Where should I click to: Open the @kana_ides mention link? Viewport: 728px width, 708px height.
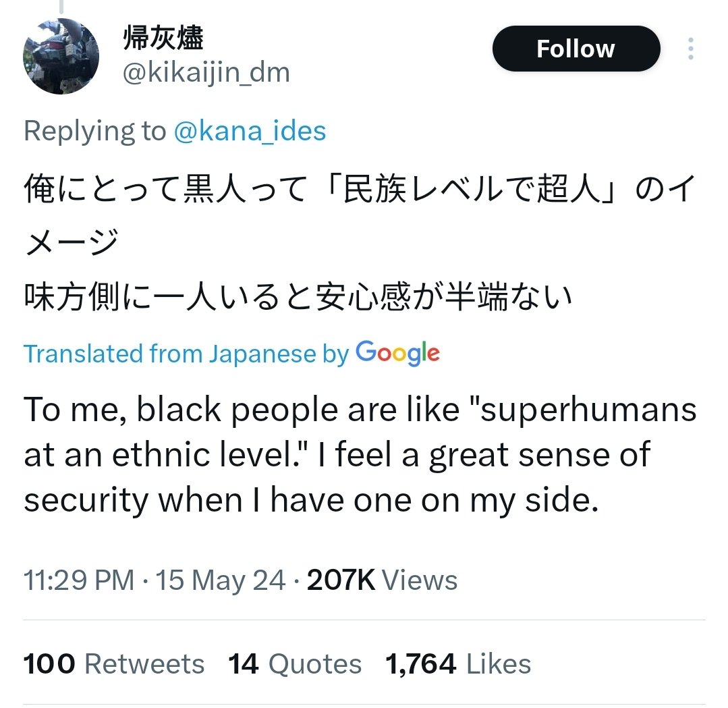click(x=250, y=130)
